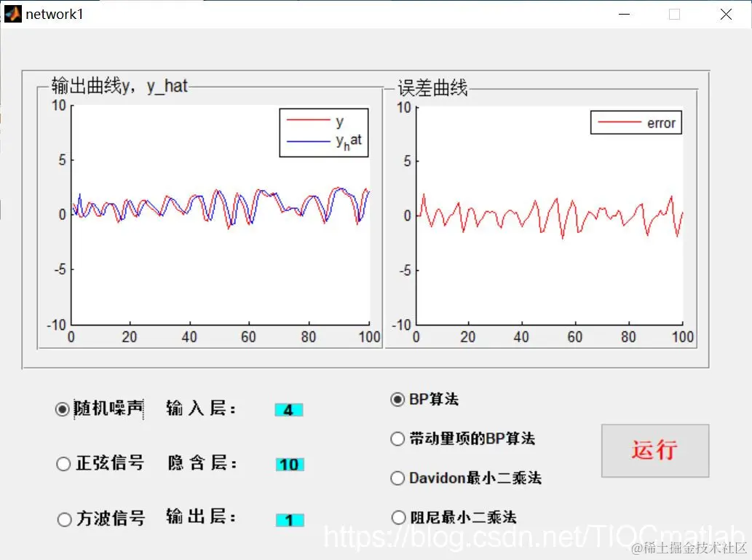The width and height of the screenshot is (752, 560).
Task: Click the 输出层 value field showing 1
Action: point(290,520)
